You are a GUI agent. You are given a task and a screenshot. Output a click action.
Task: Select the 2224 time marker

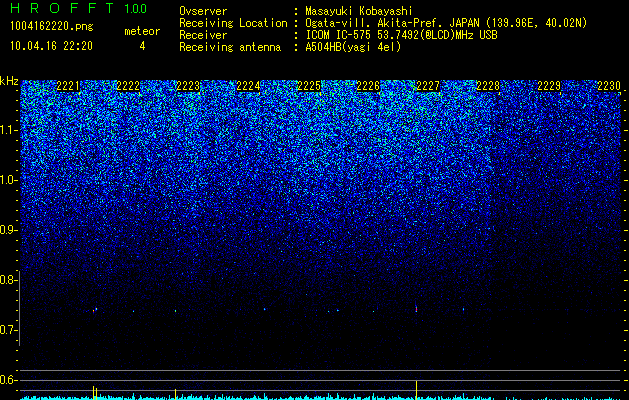point(248,86)
